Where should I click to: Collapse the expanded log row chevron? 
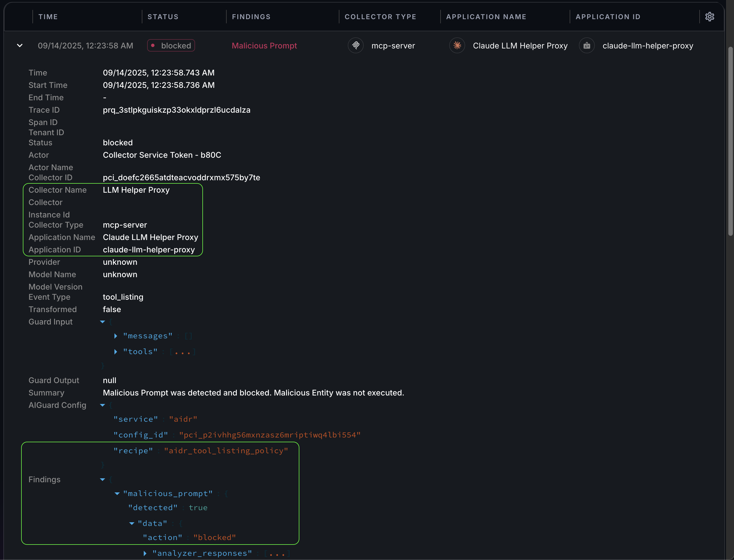pos(20,45)
